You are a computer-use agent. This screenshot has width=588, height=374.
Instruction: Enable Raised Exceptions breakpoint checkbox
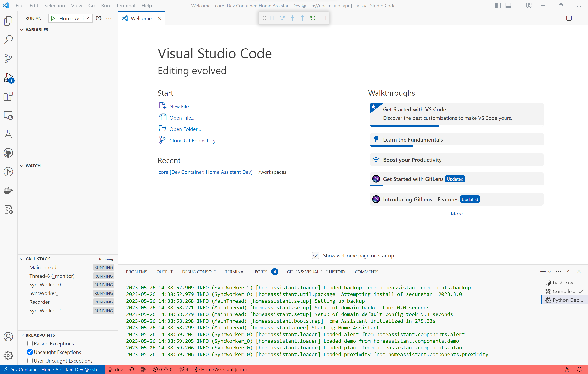[30, 344]
